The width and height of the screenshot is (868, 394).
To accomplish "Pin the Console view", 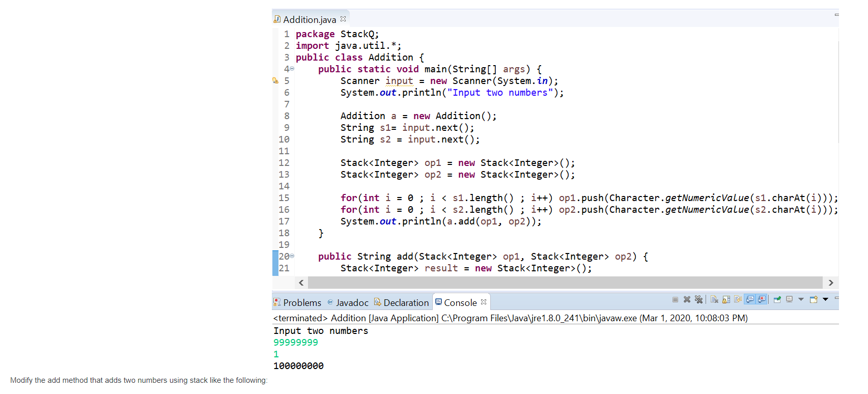I will [777, 299].
